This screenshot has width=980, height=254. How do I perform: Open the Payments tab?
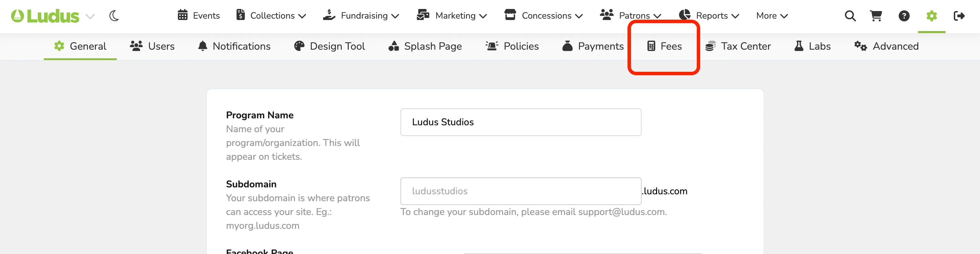pos(593,47)
